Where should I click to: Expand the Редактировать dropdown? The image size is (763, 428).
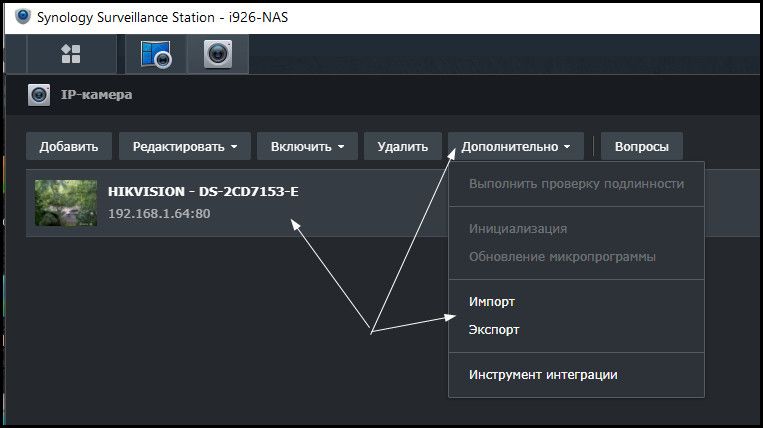(184, 146)
